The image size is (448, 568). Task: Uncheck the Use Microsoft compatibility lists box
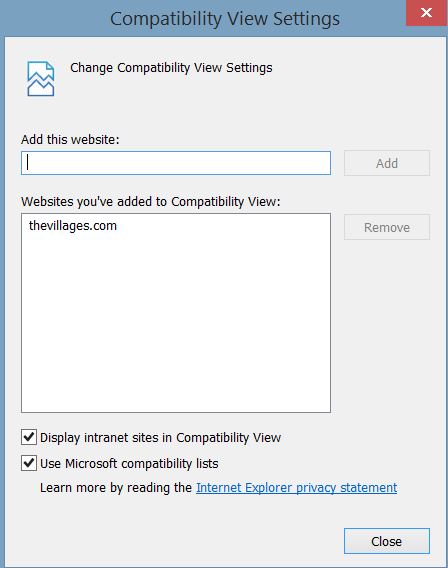coord(29,463)
